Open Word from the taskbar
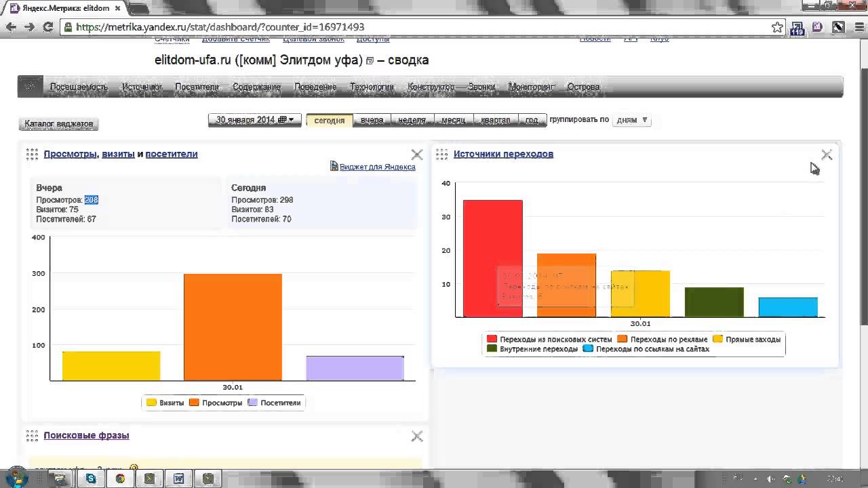This screenshot has width=868, height=488. 178,479
